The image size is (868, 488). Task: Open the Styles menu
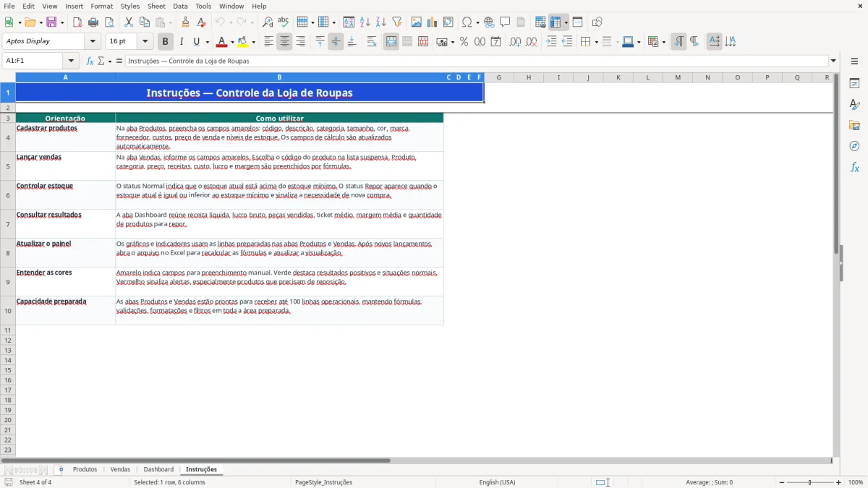tap(130, 6)
